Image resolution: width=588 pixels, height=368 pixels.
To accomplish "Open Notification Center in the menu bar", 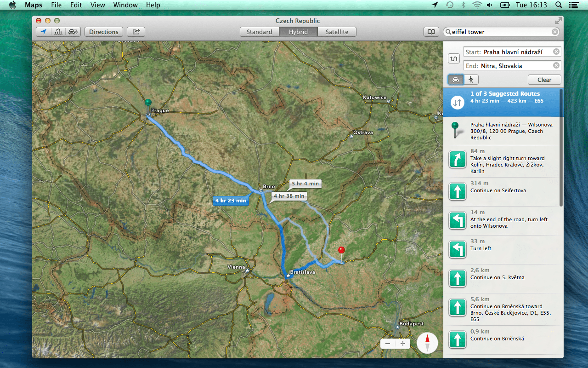I will coord(573,5).
